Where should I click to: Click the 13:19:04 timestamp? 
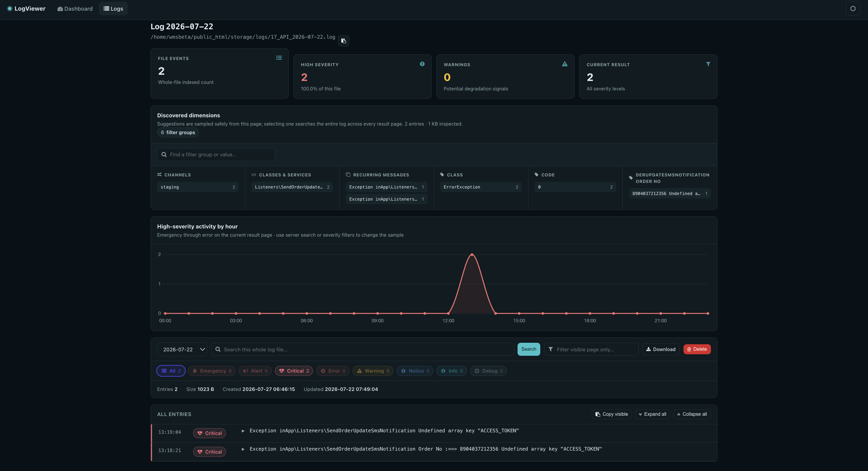169,432
